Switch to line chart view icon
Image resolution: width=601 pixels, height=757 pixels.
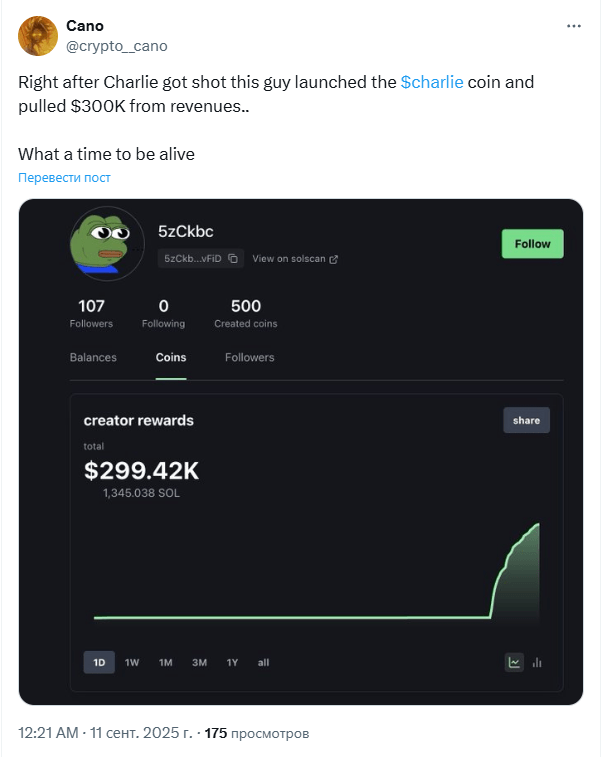click(514, 661)
